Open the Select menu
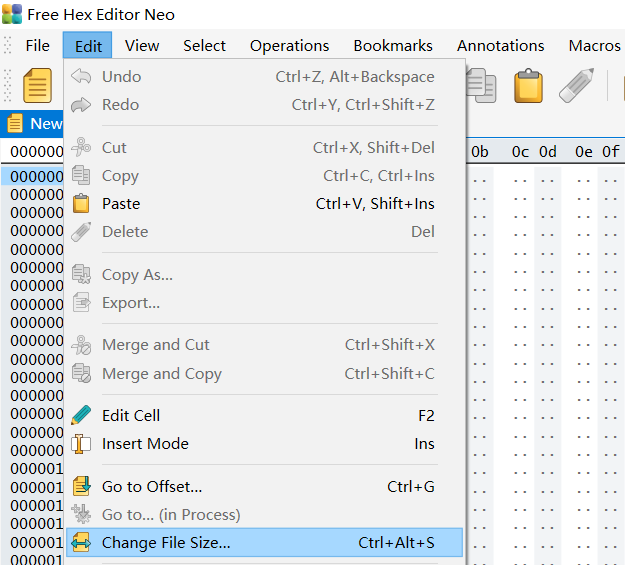This screenshot has width=625, height=565. (204, 45)
